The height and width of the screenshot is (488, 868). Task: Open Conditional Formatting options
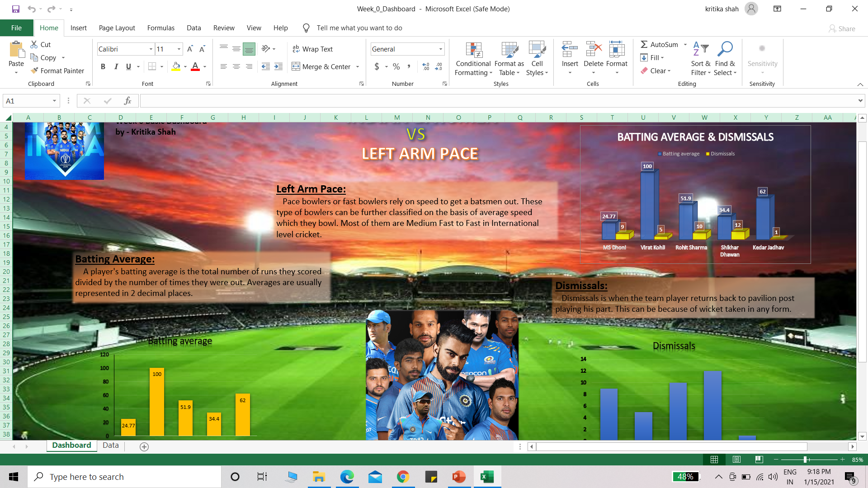point(473,59)
